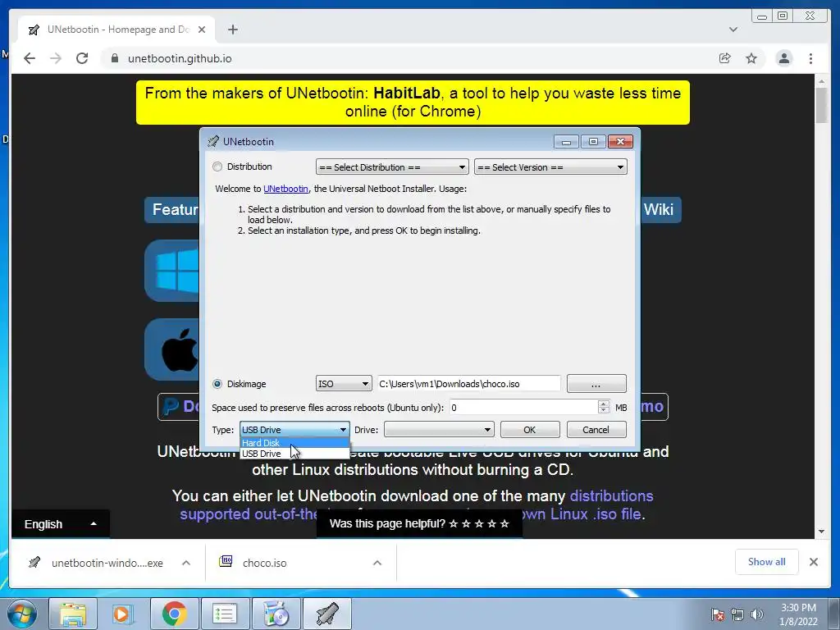
Task: Open a new Chrome tab
Action: click(232, 30)
